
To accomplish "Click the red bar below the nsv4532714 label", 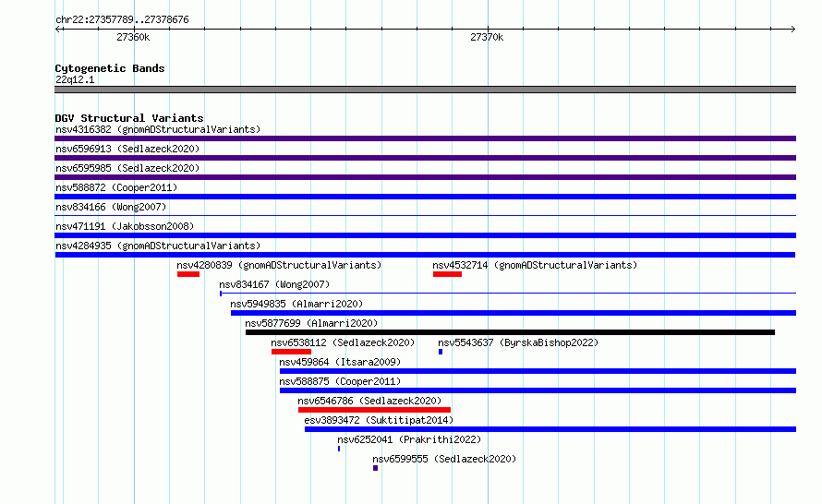I will coord(447,274).
